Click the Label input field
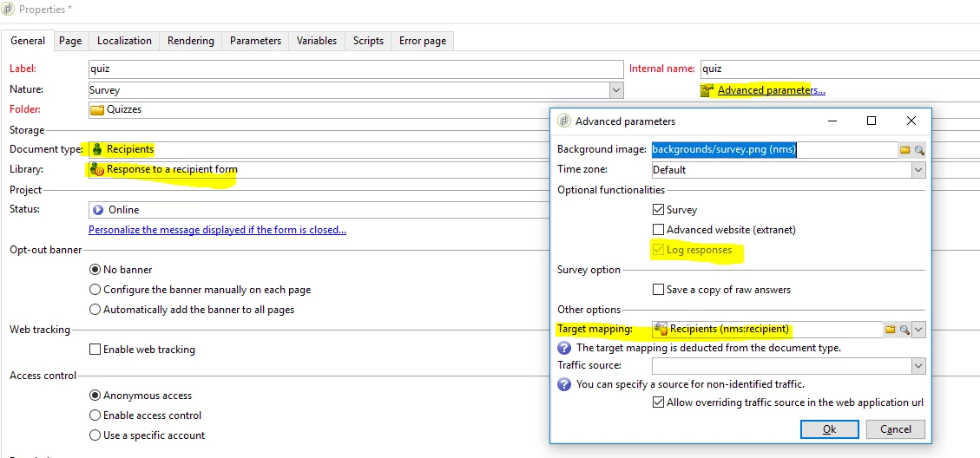 (356, 69)
